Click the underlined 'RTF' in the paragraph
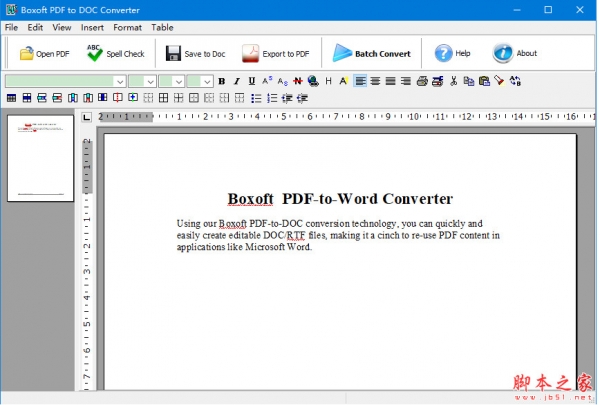This screenshot has width=600, height=405. 296,235
